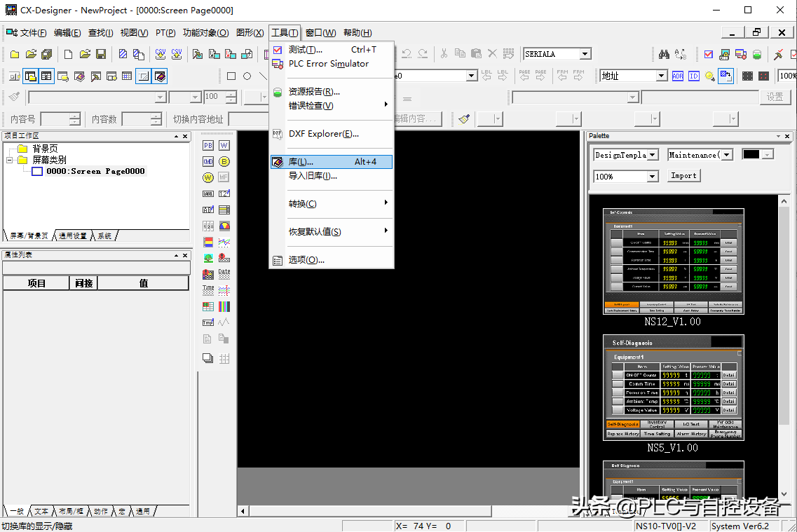Select the level meter color bar icon
This screenshot has width=797, height=532.
click(208, 243)
